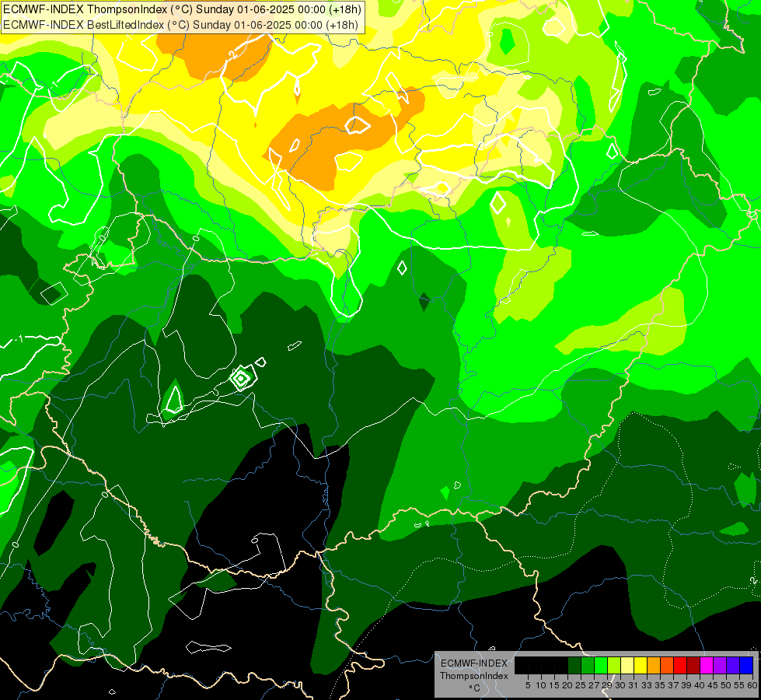Click the °C unit label in legend
The height and width of the screenshot is (700, 761).
pyautogui.click(x=475, y=688)
